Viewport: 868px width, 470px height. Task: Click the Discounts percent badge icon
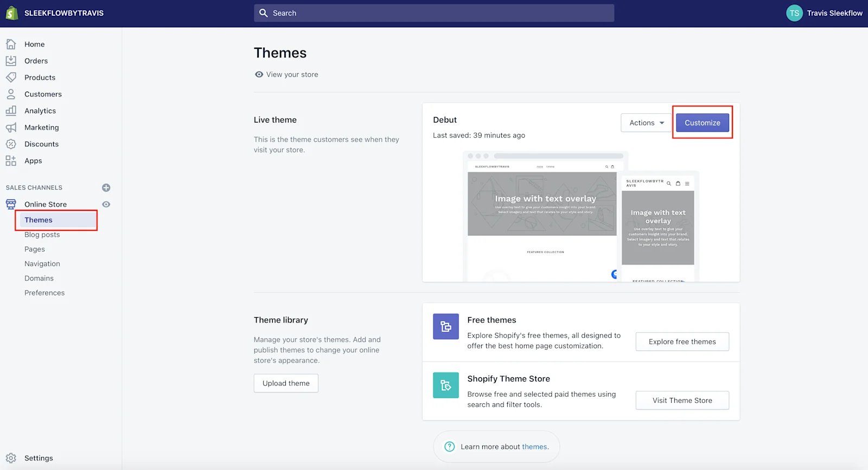(x=11, y=144)
